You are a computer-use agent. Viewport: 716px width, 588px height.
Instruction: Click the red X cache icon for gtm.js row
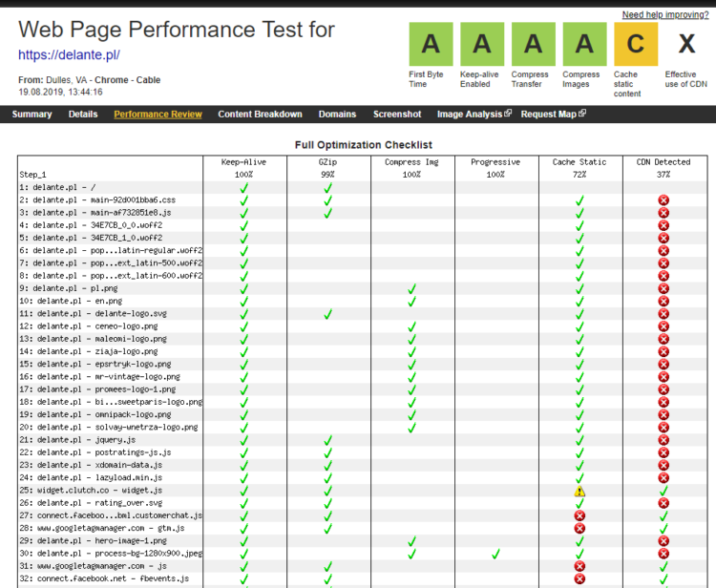point(579,528)
